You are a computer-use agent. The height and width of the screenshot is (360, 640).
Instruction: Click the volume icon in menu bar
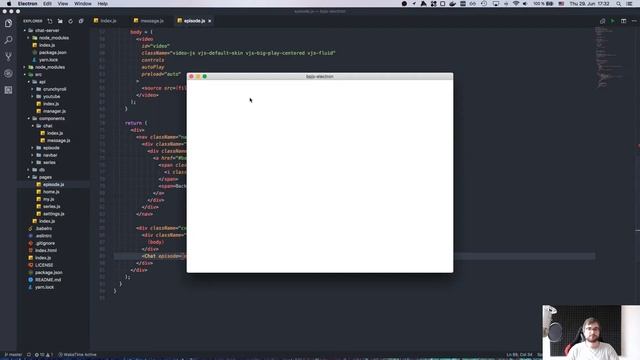(x=525, y=4)
